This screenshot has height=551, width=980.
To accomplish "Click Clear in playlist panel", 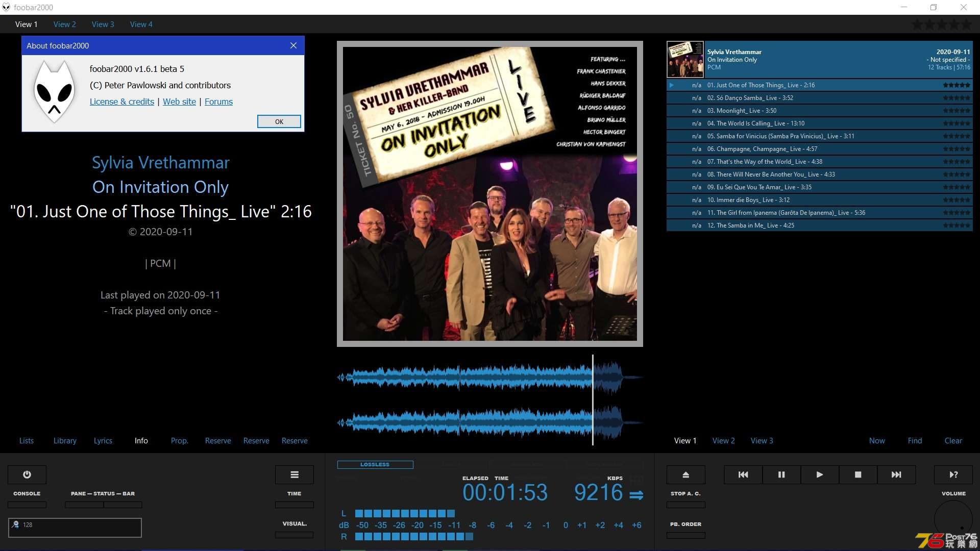I will (953, 441).
